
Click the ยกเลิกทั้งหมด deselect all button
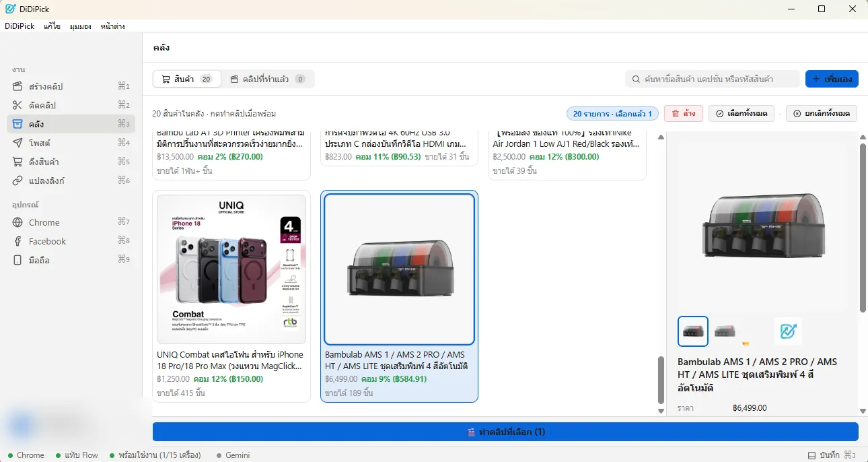click(821, 113)
